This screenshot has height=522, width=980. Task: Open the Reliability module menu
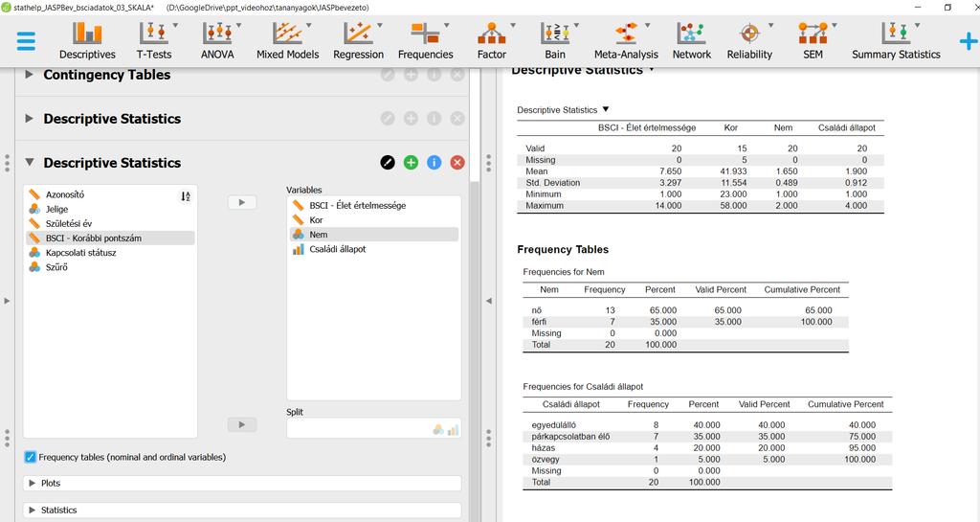click(749, 40)
